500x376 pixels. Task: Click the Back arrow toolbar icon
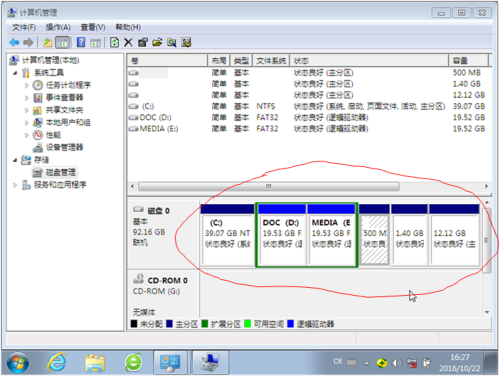pyautogui.click(x=14, y=42)
